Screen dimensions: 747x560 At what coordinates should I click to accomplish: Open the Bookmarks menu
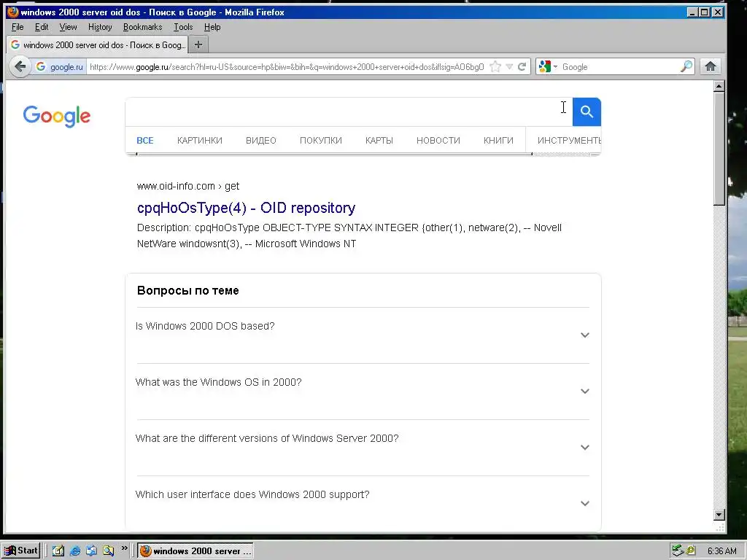(142, 27)
